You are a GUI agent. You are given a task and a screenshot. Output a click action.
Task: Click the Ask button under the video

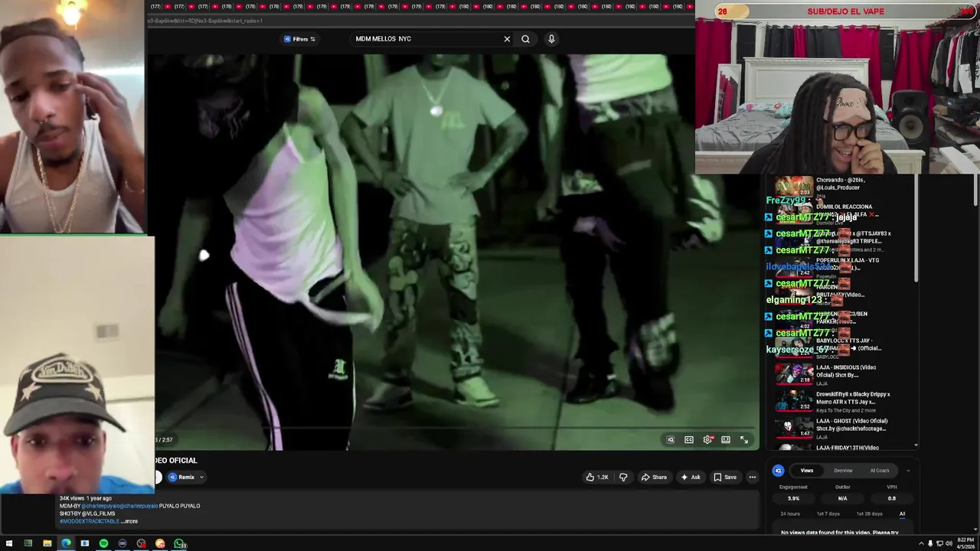coord(691,478)
